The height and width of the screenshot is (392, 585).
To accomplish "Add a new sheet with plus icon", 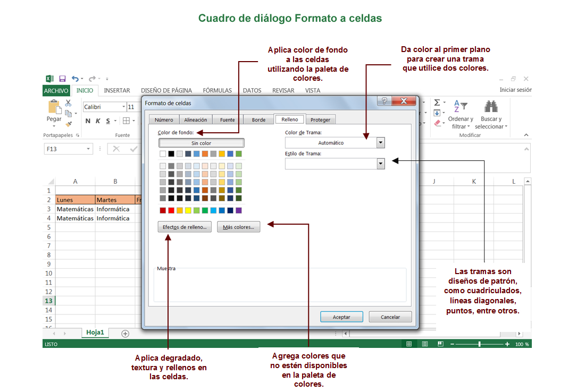I will pyautogui.click(x=126, y=334).
